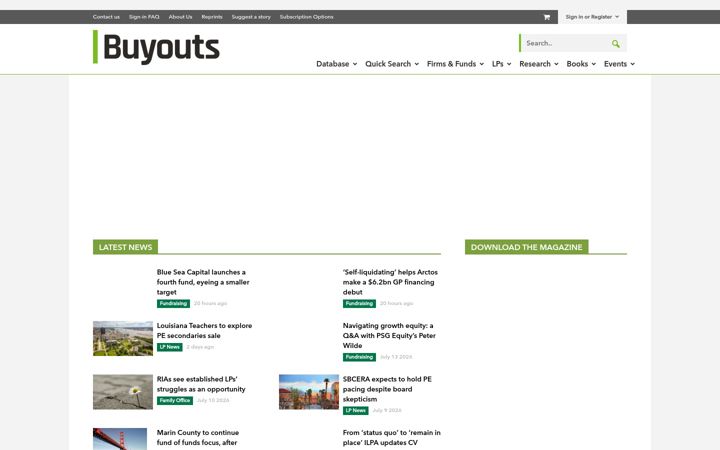Click the Buyouts logo
This screenshot has width=720, height=450.
156,47
